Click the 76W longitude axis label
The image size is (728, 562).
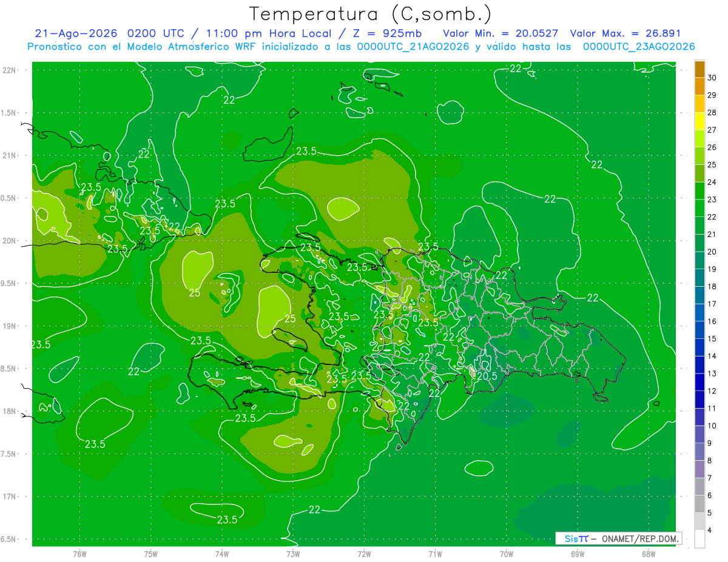(x=79, y=554)
